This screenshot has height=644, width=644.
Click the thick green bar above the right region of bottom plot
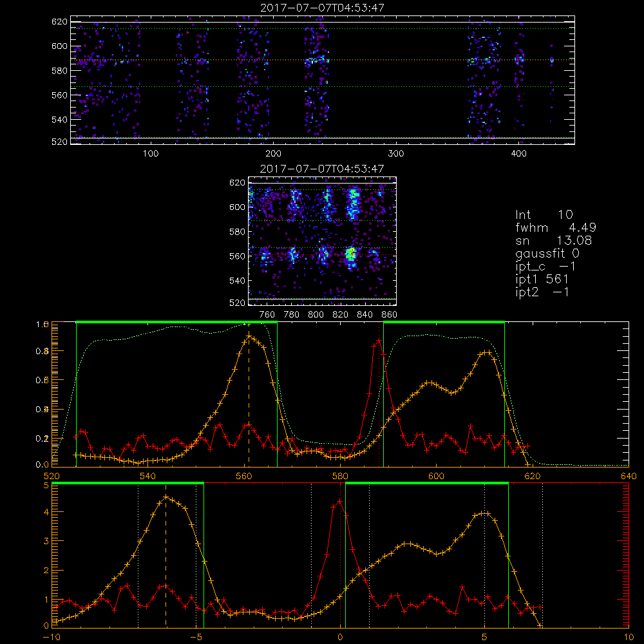pyautogui.click(x=427, y=483)
